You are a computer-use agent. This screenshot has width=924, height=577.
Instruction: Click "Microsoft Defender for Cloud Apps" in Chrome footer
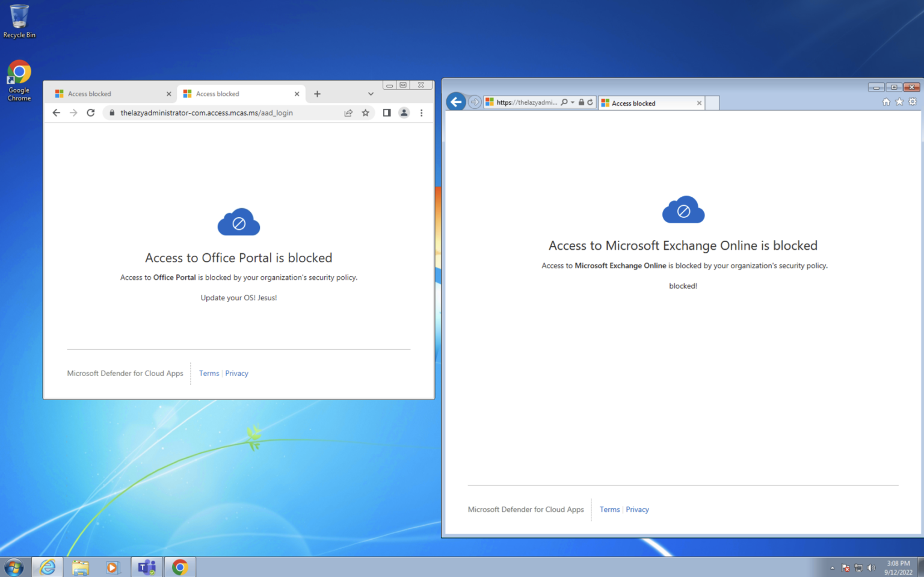click(x=125, y=374)
